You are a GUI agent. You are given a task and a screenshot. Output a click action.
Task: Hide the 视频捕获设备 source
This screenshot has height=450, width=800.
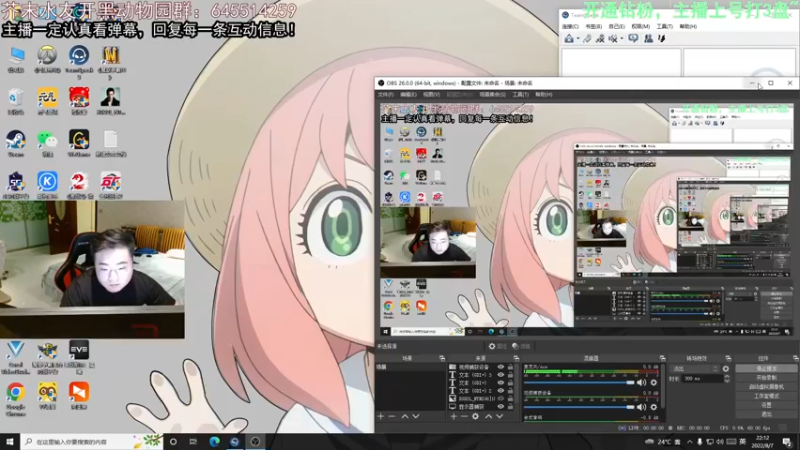501,367
